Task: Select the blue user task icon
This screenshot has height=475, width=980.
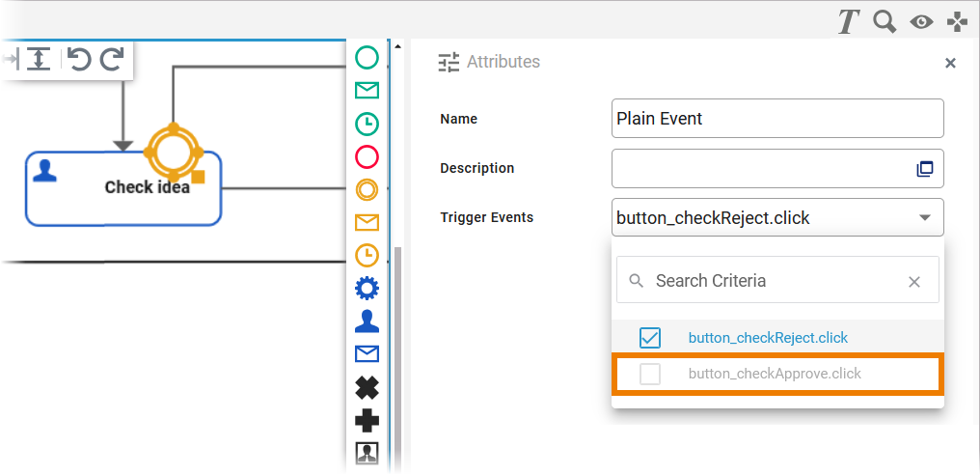Action: (367, 321)
